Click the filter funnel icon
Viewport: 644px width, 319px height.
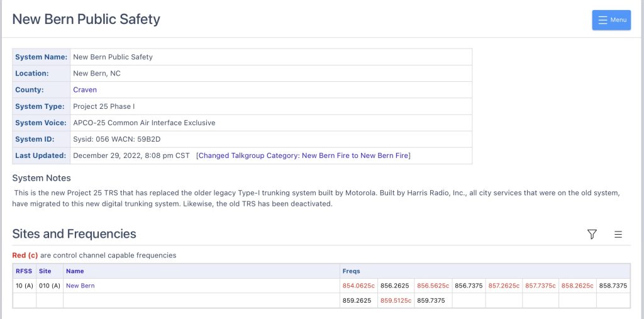592,234
